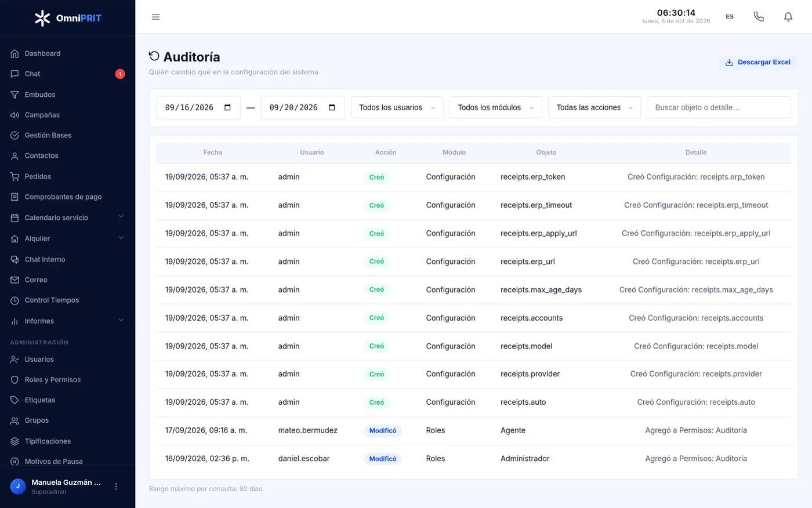Expand the Calendario servicio submenu chevron
812x508 pixels.
coord(121,217)
